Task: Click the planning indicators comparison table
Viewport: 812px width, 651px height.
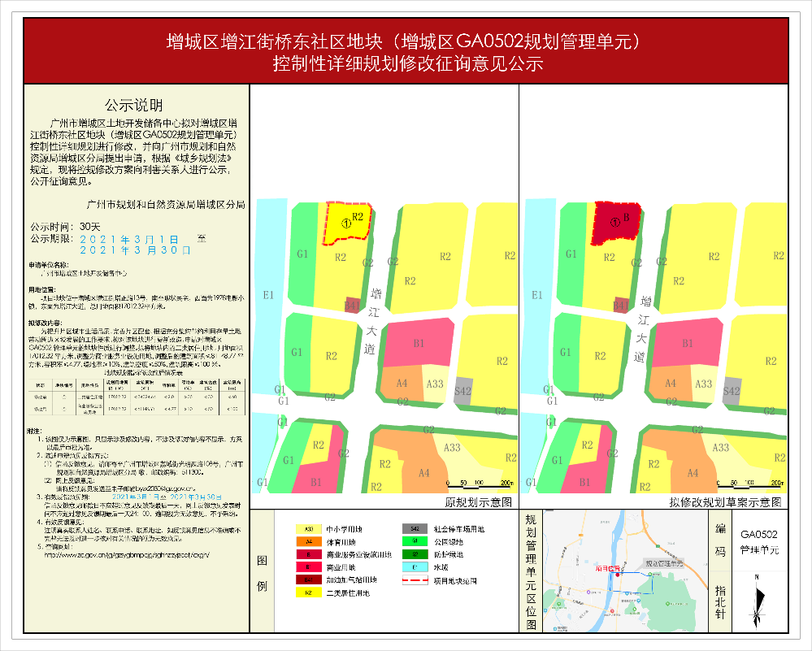Action: (137, 397)
